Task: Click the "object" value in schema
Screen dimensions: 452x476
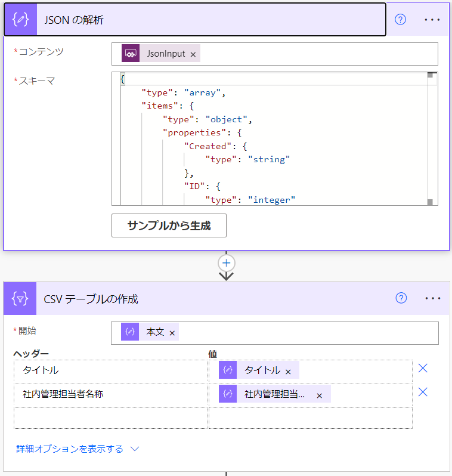Action: [227, 119]
